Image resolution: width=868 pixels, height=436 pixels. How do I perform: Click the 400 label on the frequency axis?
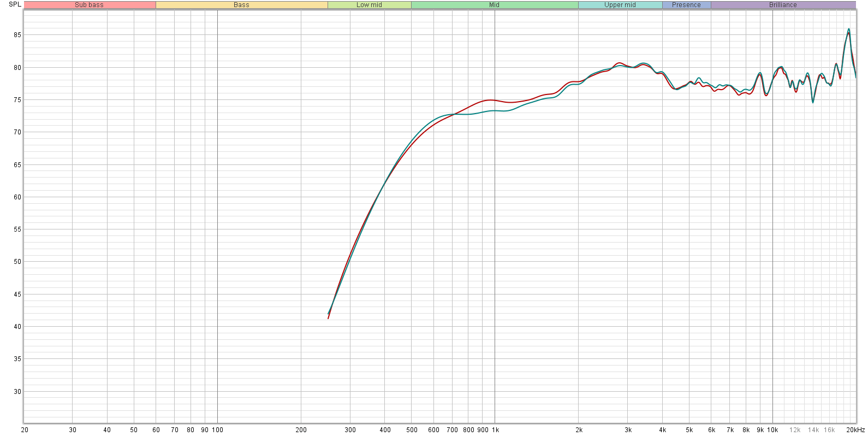(x=385, y=430)
